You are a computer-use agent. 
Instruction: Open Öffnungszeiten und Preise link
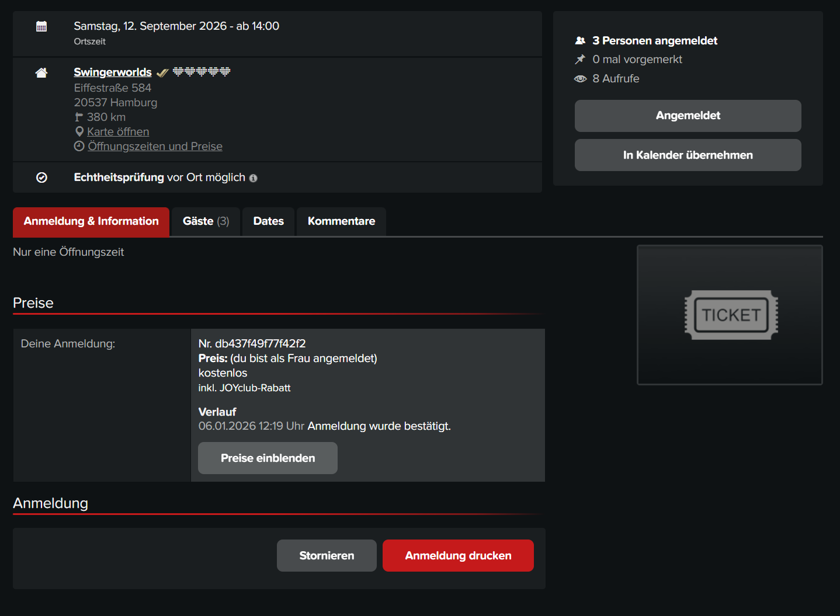[155, 146]
